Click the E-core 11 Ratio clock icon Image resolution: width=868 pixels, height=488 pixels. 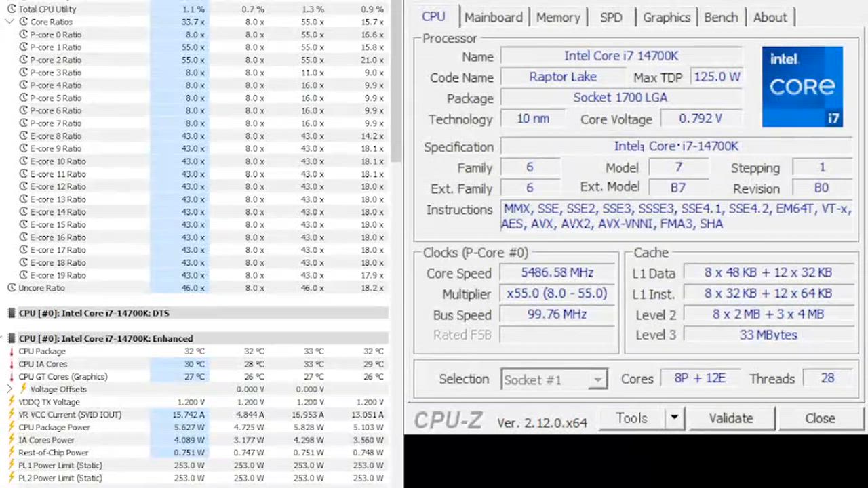point(23,174)
